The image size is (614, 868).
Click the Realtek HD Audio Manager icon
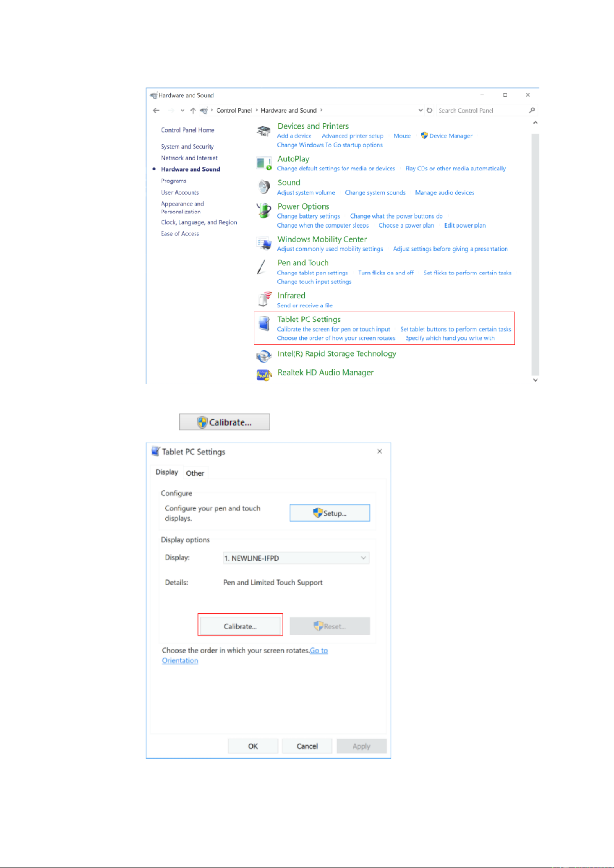click(264, 375)
